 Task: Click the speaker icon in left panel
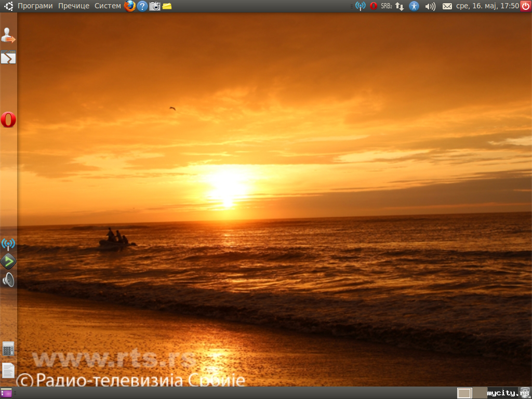[8, 280]
